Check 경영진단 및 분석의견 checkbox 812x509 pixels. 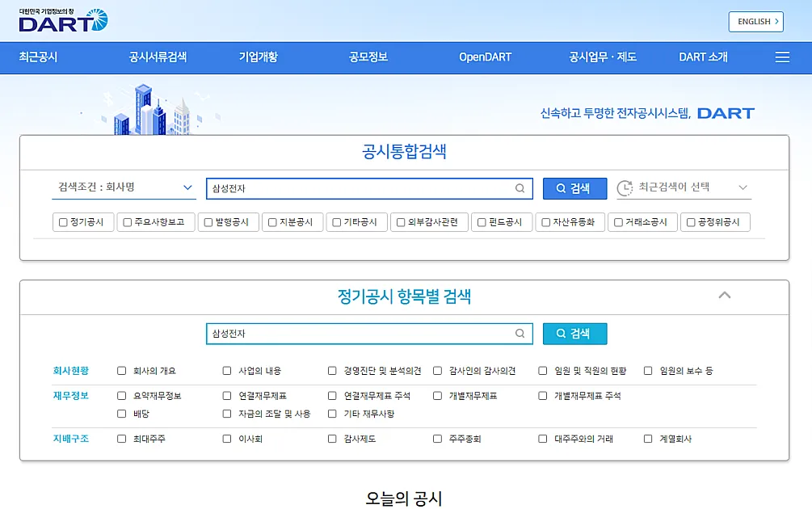point(332,371)
